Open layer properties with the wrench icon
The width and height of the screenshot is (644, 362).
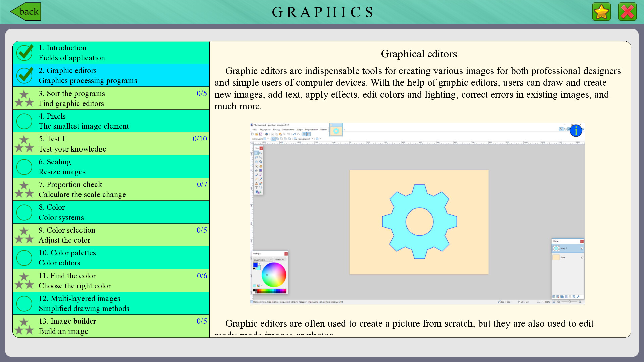coord(579,297)
